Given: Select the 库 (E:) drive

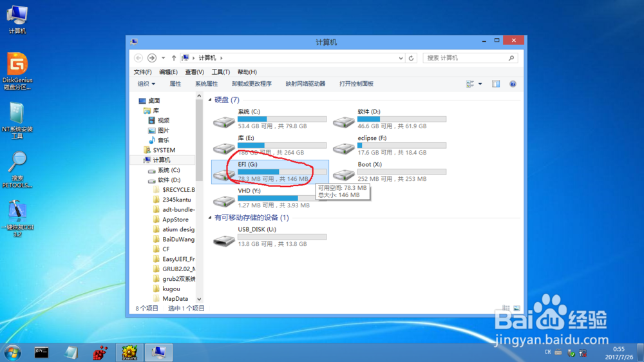Looking at the screenshot, I should pos(270,145).
